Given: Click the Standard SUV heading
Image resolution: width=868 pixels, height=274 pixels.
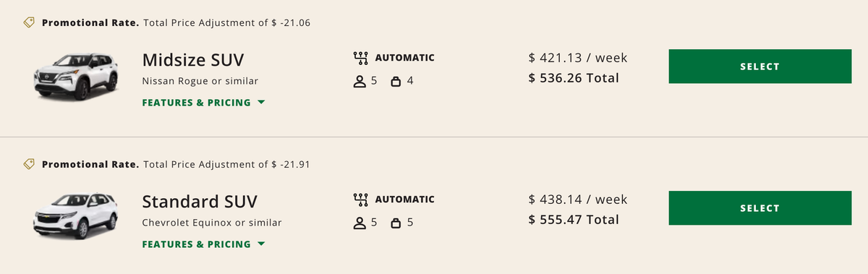Looking at the screenshot, I should 200,201.
